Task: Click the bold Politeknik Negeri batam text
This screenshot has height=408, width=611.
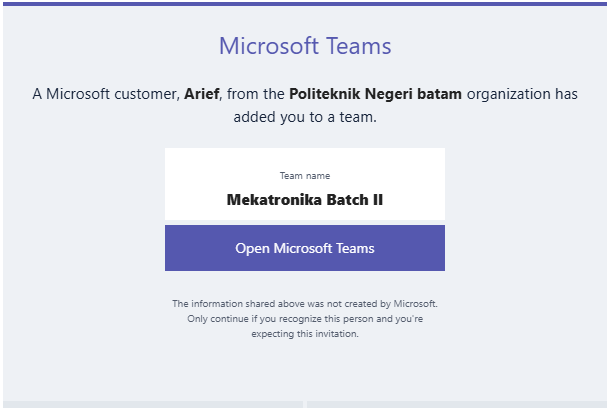Action: [x=376, y=95]
